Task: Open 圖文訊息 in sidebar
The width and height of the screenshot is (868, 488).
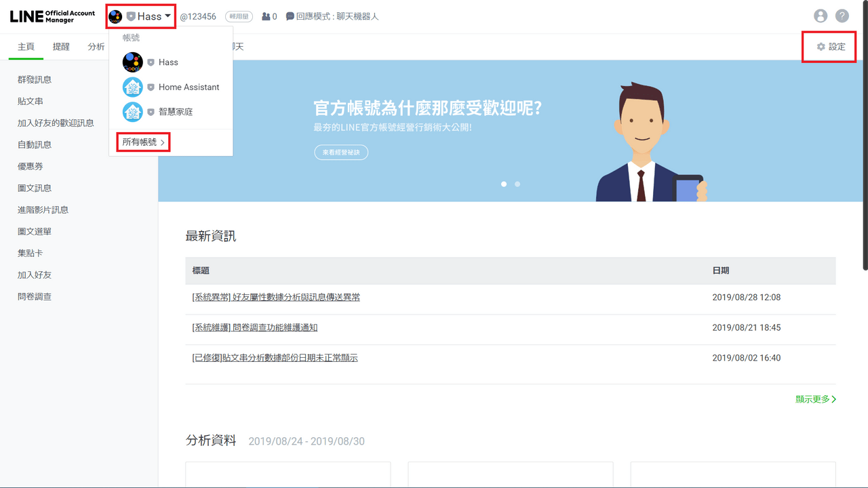Action: (x=35, y=188)
